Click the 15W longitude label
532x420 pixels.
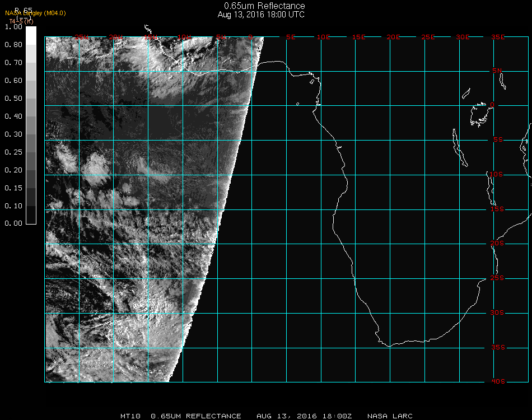point(151,37)
